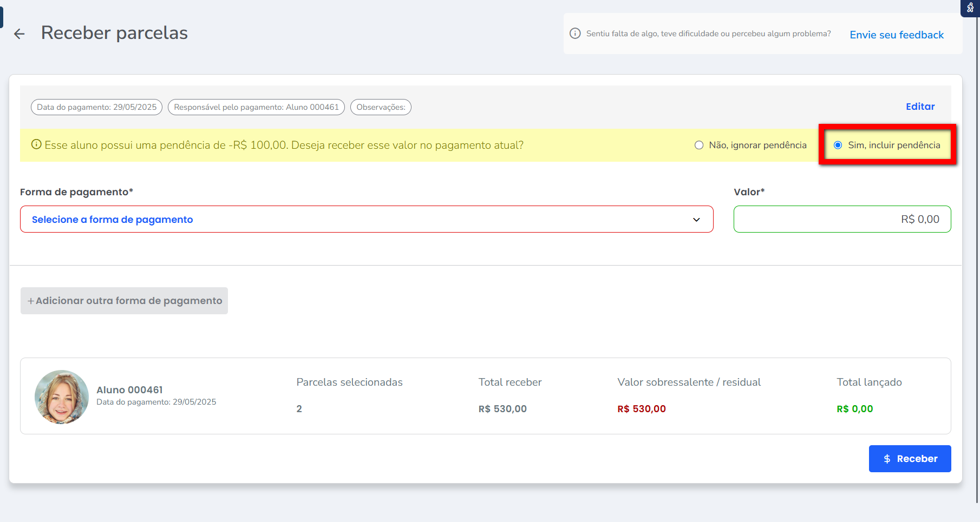Click the Aluno 000461 profile photo

62,397
